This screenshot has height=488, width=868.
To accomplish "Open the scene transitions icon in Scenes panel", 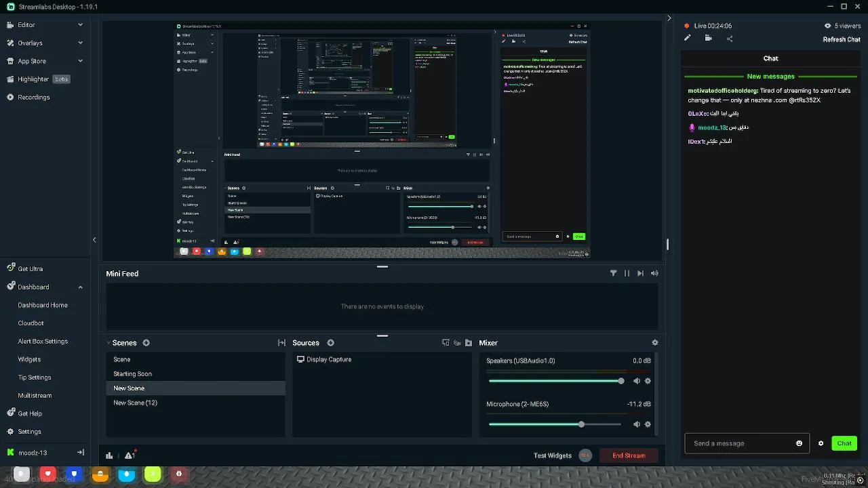I will pyautogui.click(x=281, y=343).
